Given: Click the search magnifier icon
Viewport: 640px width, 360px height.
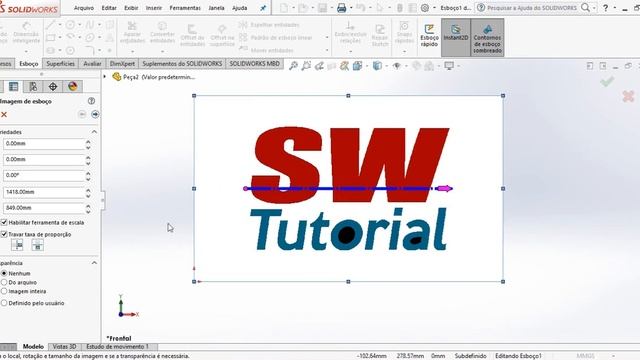Looking at the screenshot, I should click(x=585, y=7).
